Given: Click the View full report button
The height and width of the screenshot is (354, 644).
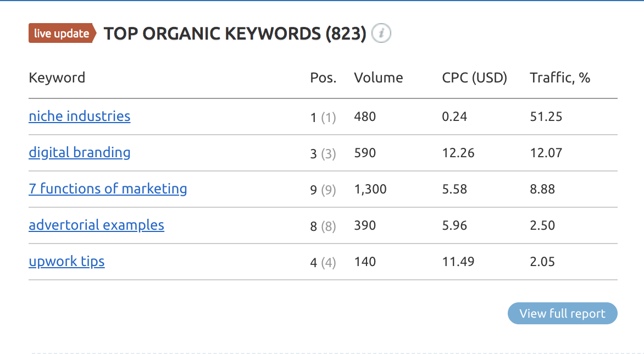Looking at the screenshot, I should click(x=563, y=313).
